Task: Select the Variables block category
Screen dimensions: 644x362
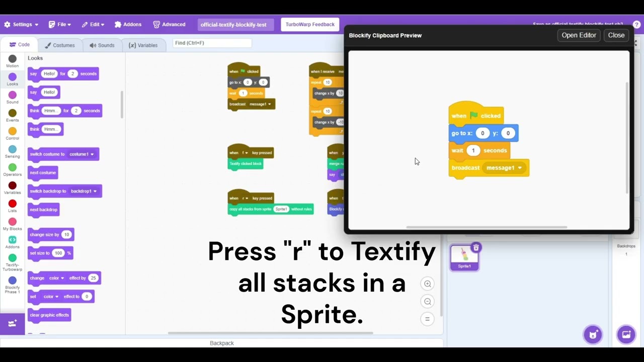Action: click(x=13, y=188)
